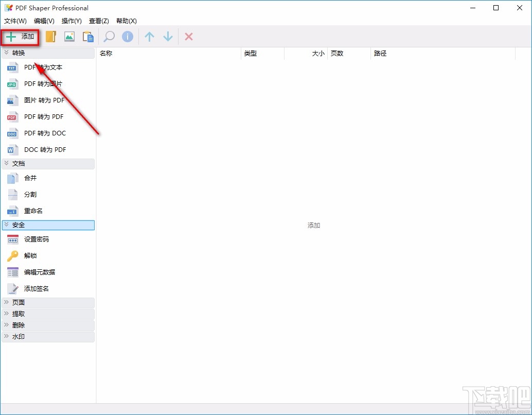The width and height of the screenshot is (532, 415).
Task: Select the DOC 转为 PDF label
Action: coord(45,150)
